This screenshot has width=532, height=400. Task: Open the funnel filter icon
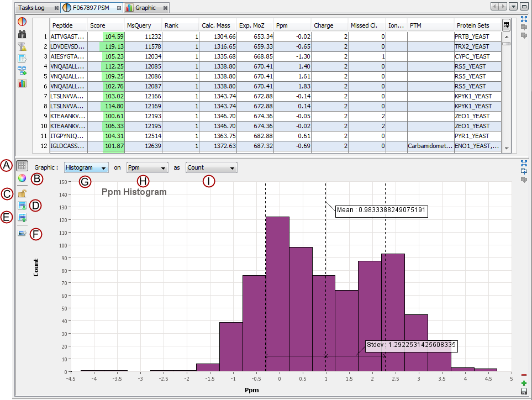click(22, 46)
